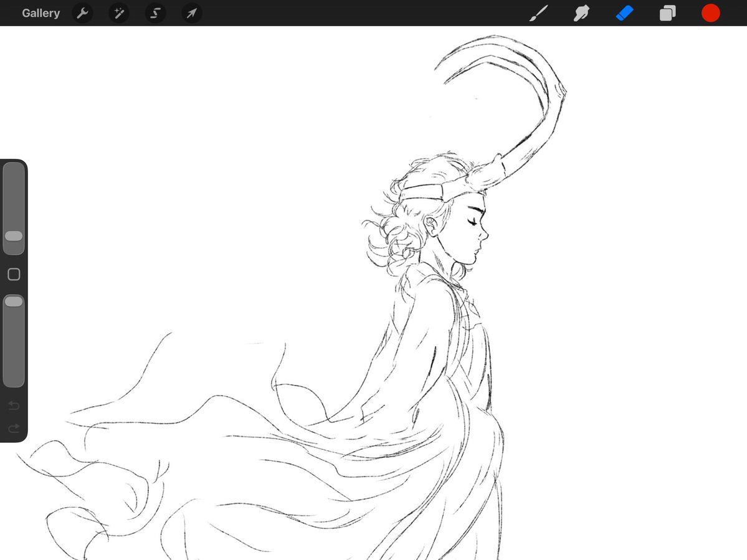Select the Eraser tool
Viewport: 747px width, 560px height.
click(624, 13)
